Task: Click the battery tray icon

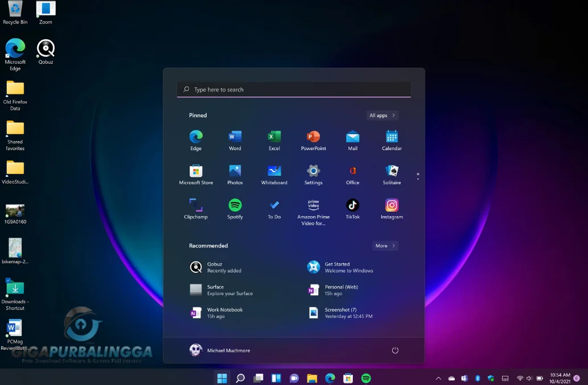Action: 540,378
